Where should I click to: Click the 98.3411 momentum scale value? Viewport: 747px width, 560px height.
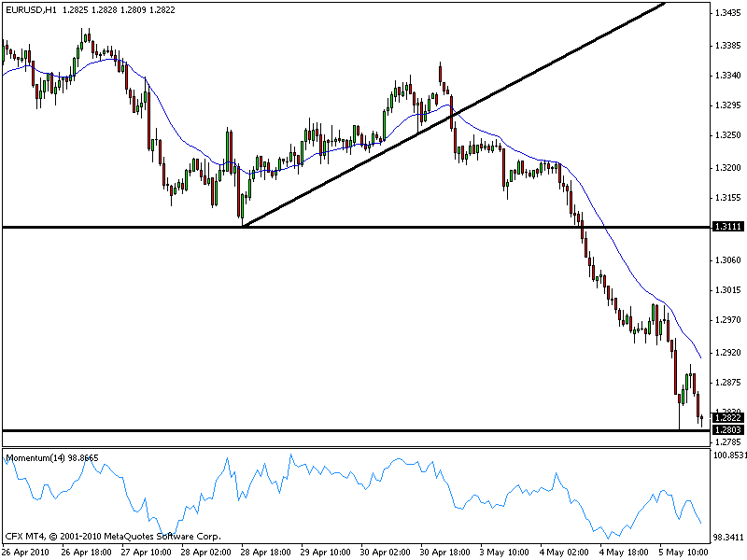click(x=728, y=537)
